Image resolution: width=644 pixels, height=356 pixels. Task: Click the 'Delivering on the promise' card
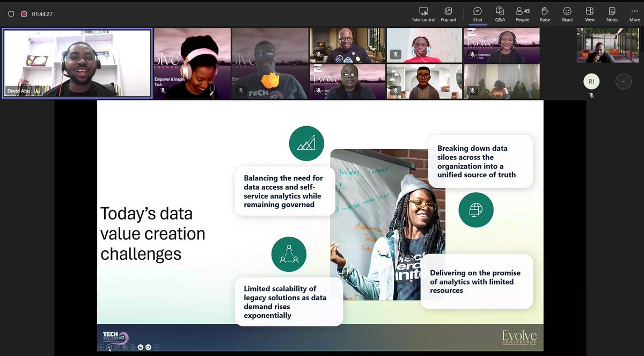(477, 281)
